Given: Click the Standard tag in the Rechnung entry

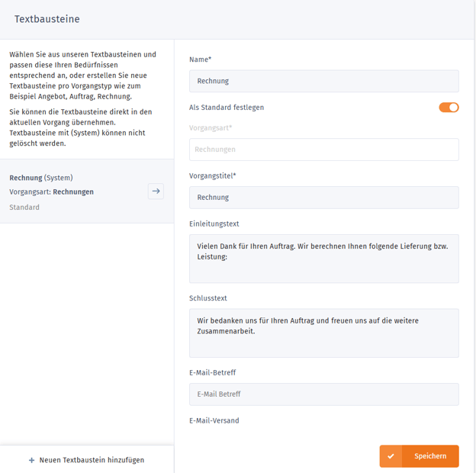Looking at the screenshot, I should pos(24,207).
